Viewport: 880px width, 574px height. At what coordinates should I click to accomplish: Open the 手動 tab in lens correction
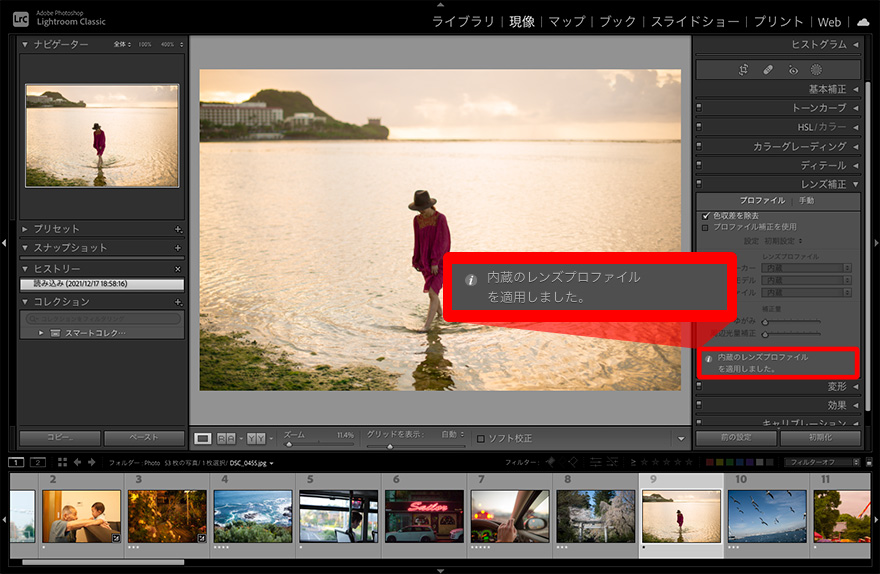click(x=806, y=201)
